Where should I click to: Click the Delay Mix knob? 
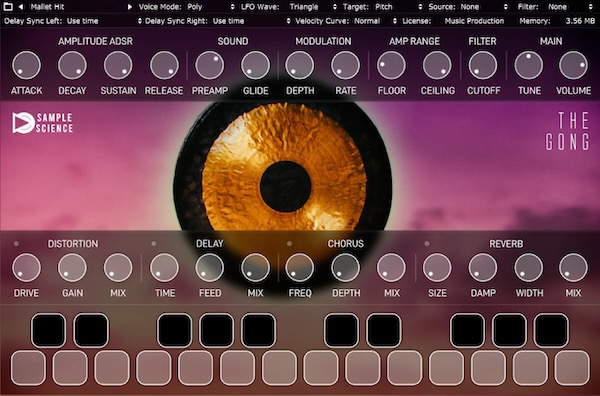tap(255, 268)
